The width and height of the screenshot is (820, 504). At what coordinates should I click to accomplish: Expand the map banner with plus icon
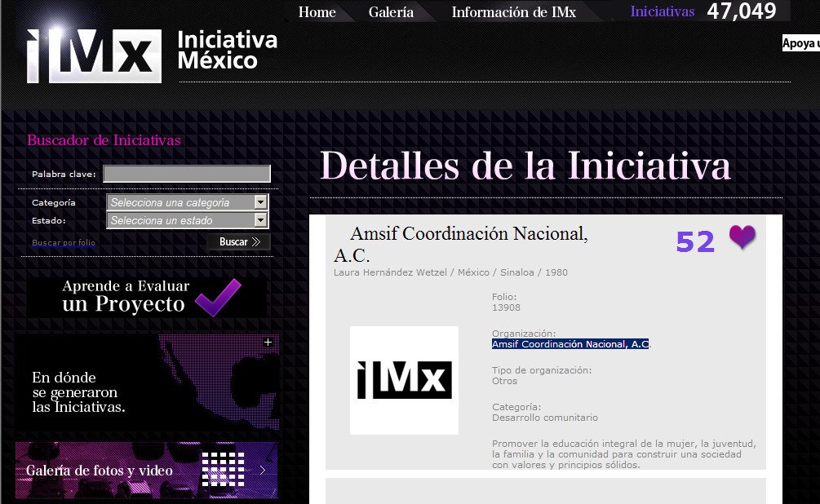(x=268, y=343)
